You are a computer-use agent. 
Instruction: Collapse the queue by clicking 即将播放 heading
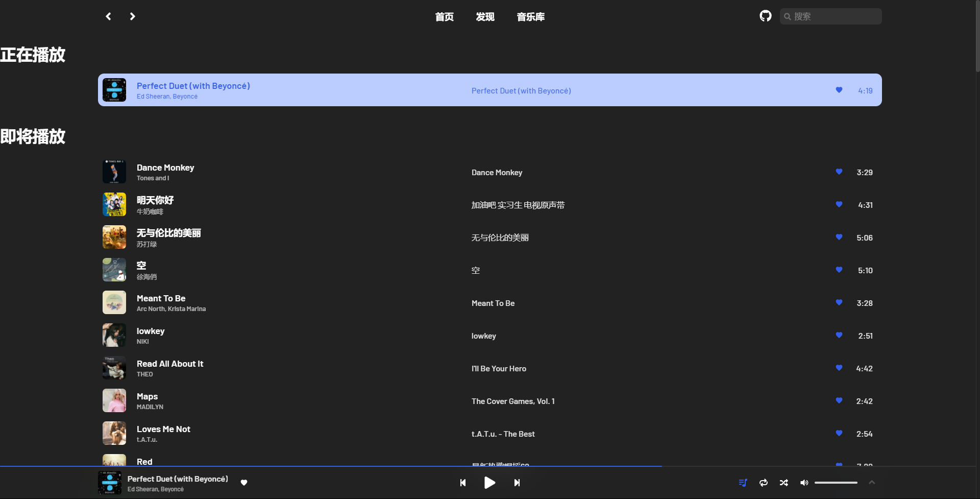pos(33,136)
